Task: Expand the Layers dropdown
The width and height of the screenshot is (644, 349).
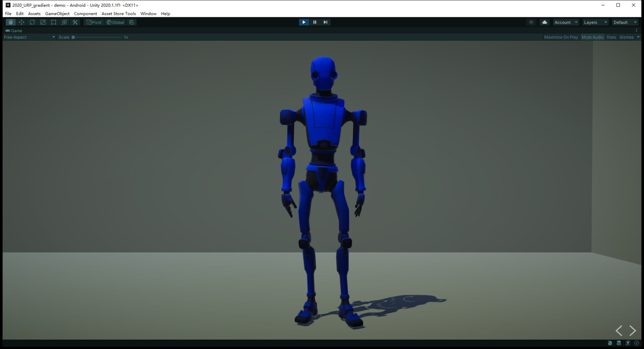Action: point(595,22)
